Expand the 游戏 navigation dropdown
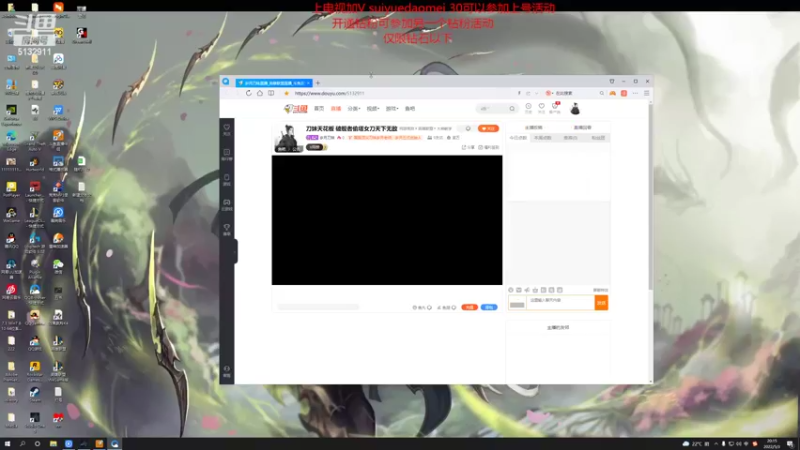 [392, 109]
